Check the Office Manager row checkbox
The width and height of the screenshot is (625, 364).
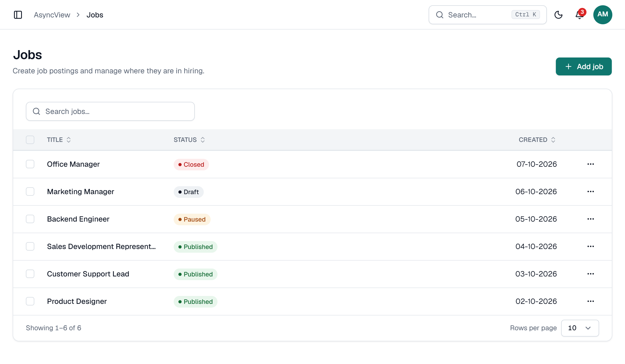[x=30, y=164]
